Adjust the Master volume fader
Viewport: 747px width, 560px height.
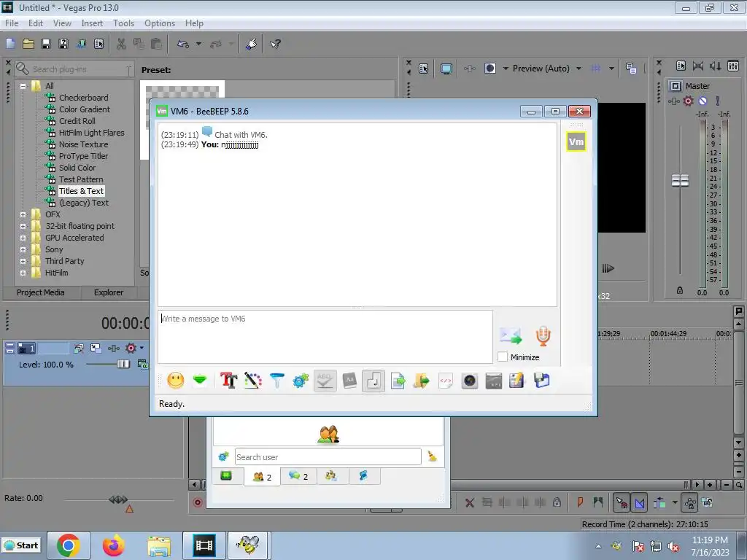coord(680,181)
